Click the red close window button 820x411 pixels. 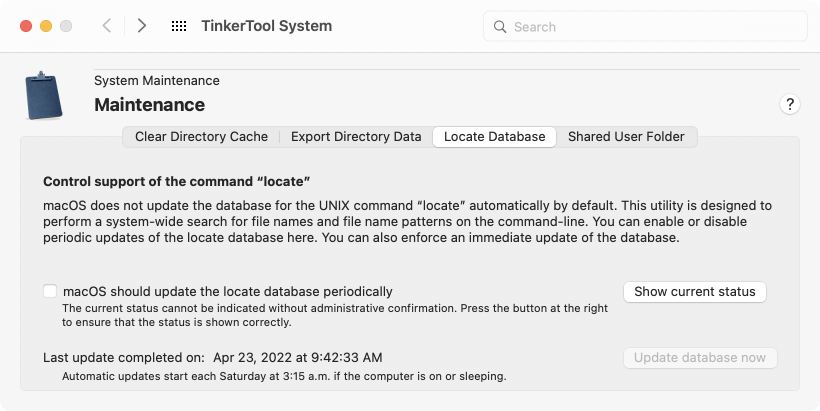[x=26, y=26]
